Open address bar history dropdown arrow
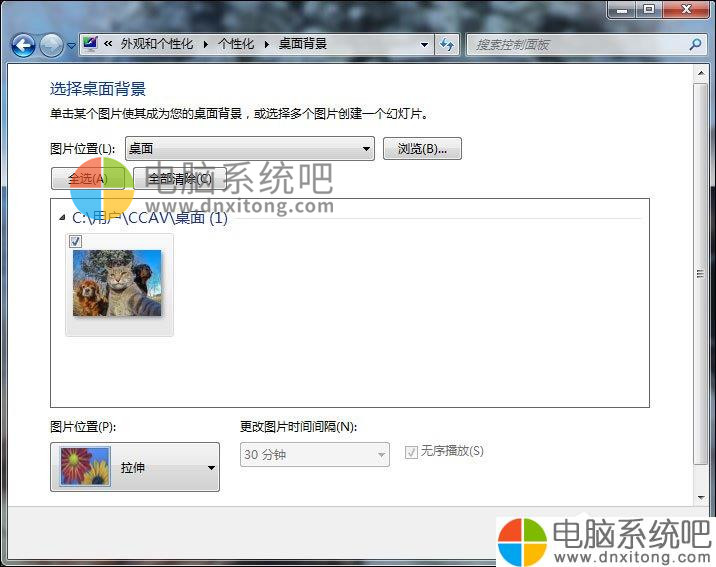This screenshot has height=567, width=716. [x=424, y=44]
